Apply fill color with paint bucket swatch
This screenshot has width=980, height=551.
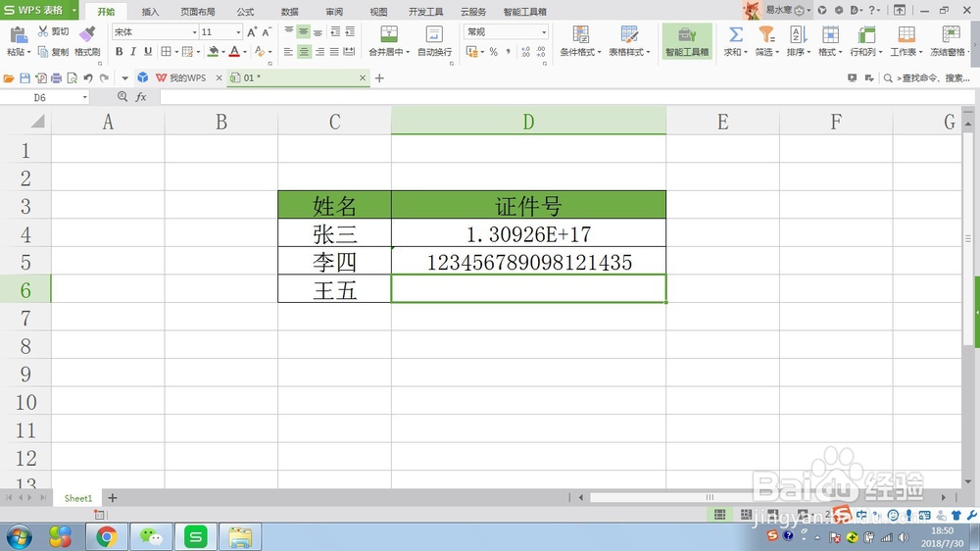213,52
